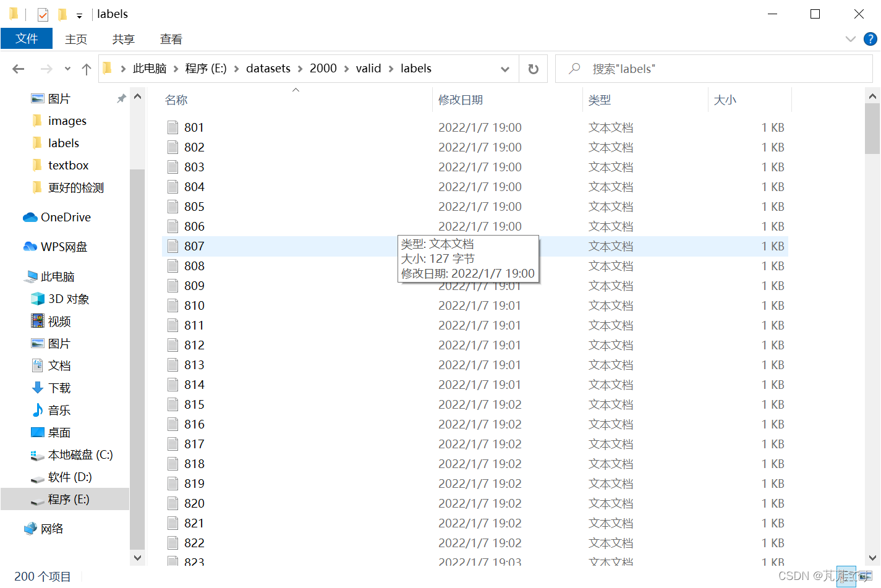Image resolution: width=881 pixels, height=588 pixels.
Task: Click 2000 in the address path
Action: pos(323,69)
